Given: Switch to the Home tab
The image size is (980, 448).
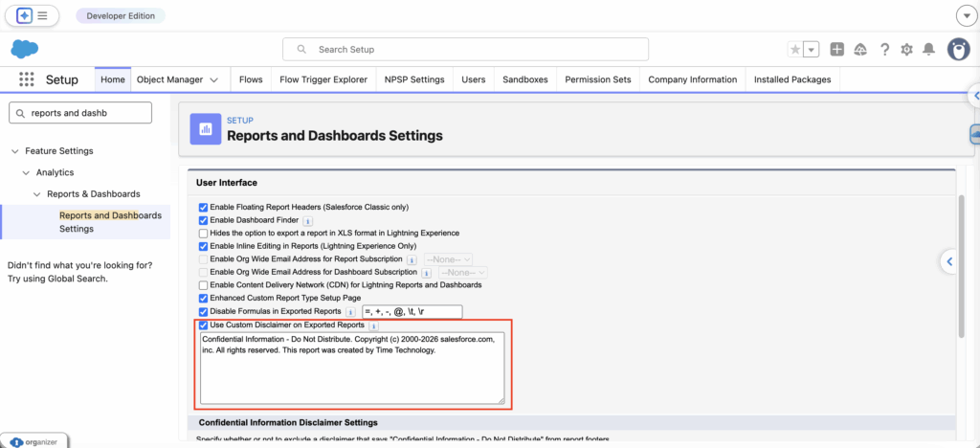Looking at the screenshot, I should tap(113, 80).
